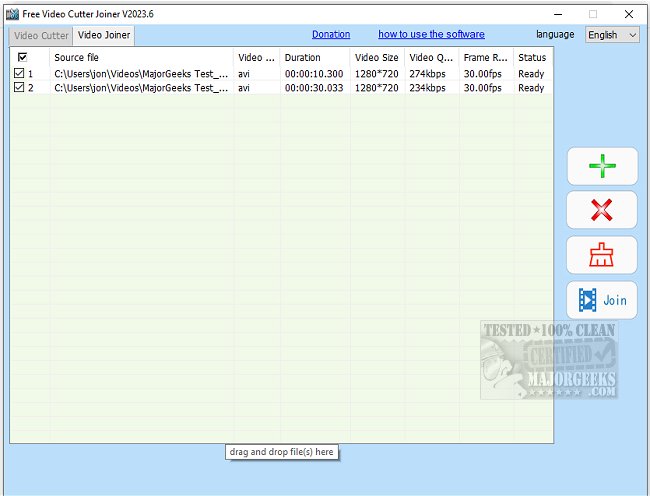The image size is (650, 496).
Task: Click the Status column header
Action: pos(533,57)
